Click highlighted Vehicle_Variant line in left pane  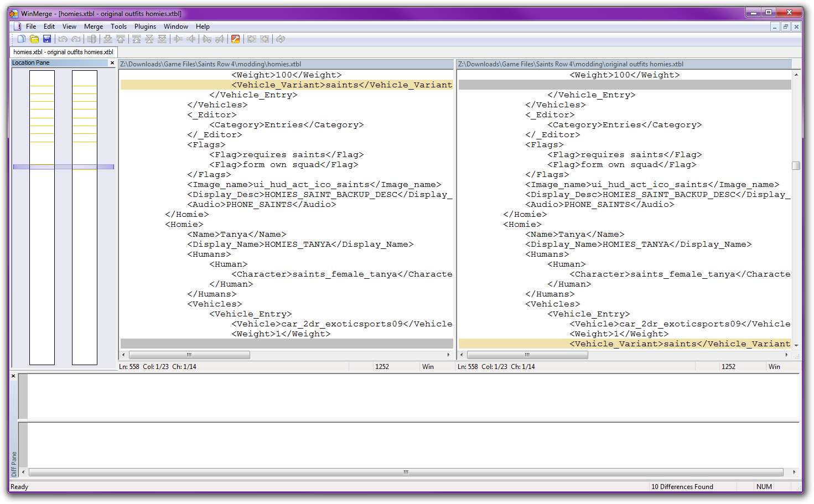click(287, 85)
